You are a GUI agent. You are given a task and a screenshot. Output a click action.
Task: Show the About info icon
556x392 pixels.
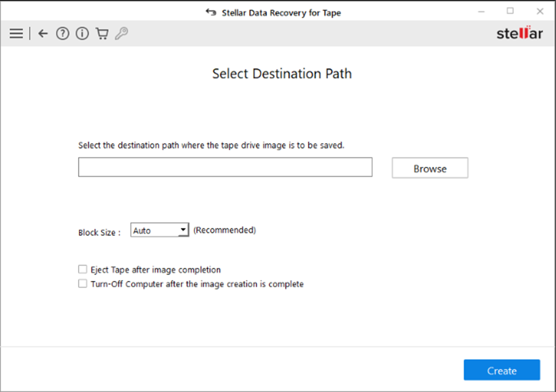pos(82,34)
